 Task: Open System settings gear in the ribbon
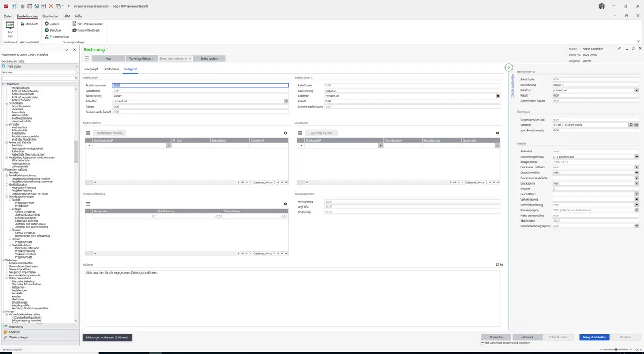coord(52,24)
